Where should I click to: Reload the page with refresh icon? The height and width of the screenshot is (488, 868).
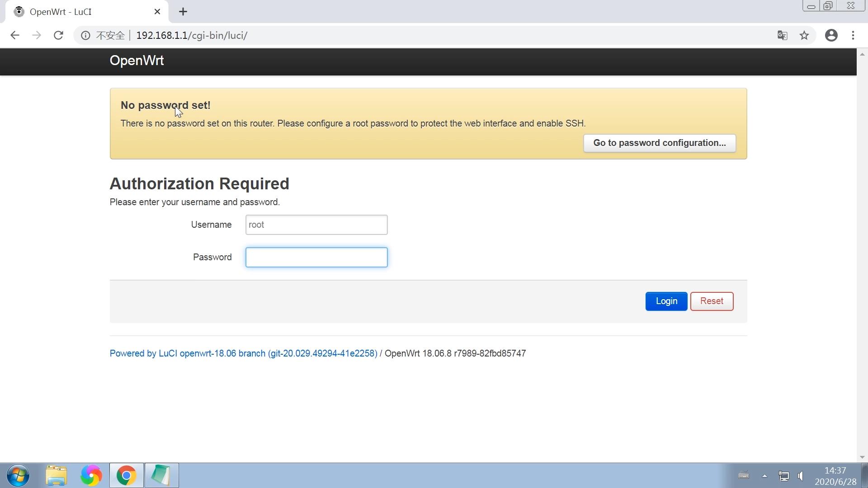(58, 35)
